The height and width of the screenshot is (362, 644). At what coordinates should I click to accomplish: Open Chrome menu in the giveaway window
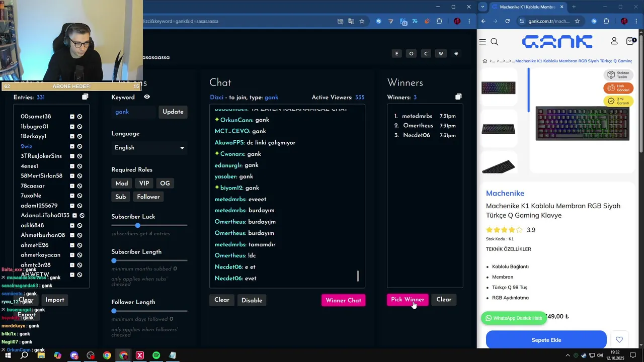pos(469,21)
